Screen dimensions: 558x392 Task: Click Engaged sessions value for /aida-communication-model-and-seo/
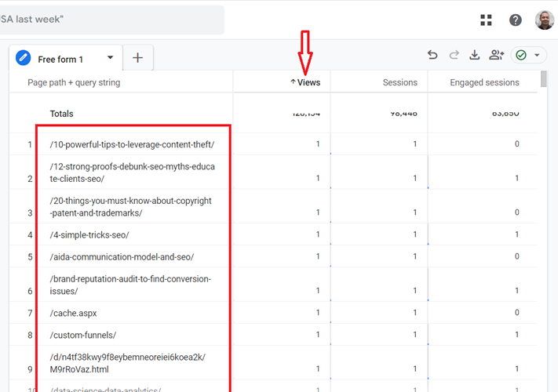[x=516, y=256]
